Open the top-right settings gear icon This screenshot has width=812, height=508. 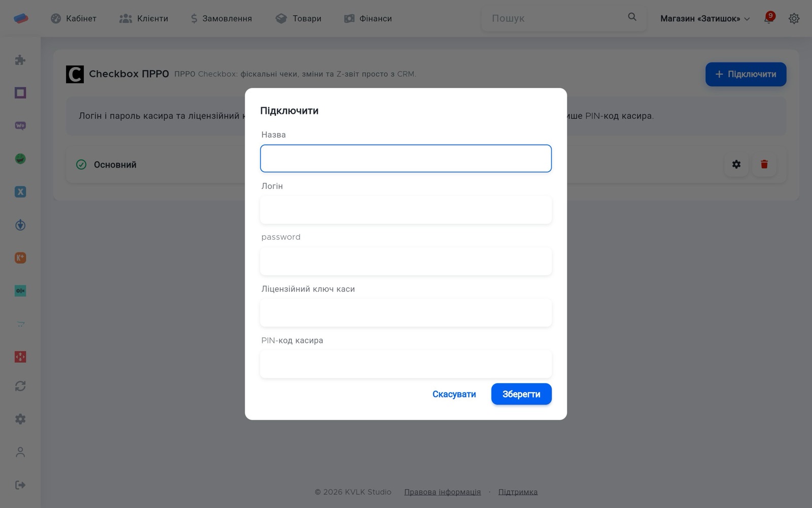point(794,18)
